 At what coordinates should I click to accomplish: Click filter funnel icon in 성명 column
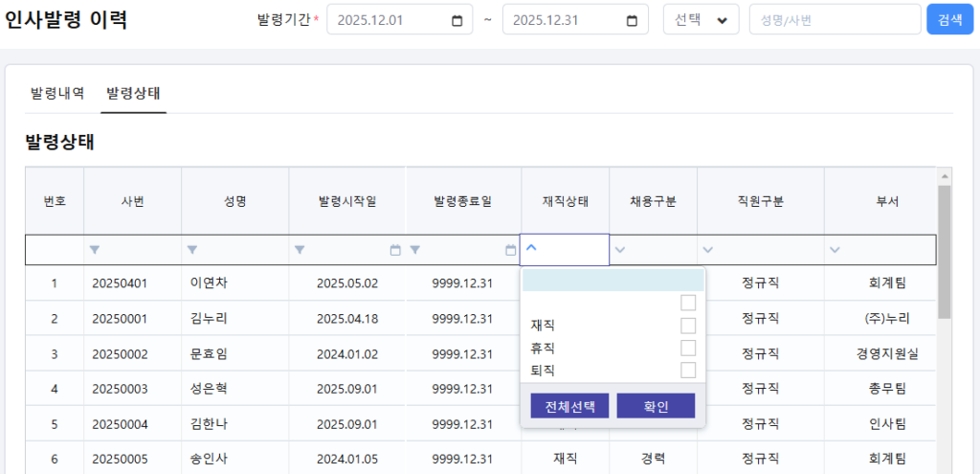click(192, 250)
